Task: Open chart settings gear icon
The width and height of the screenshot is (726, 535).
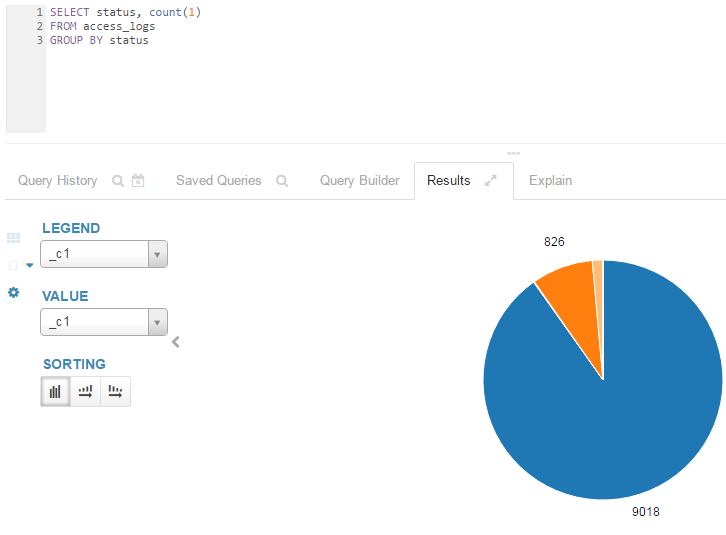Action: (13, 293)
